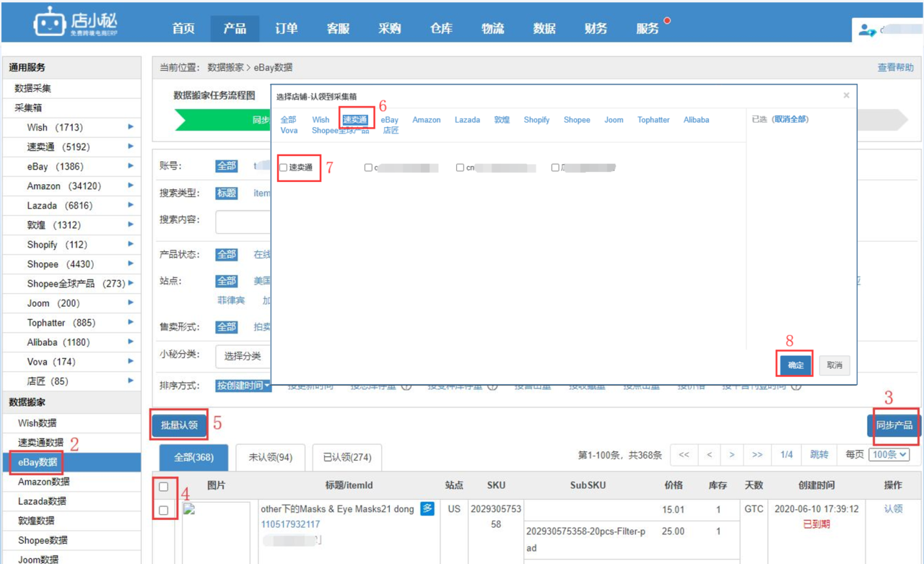Jump to last page with >> button
924x564 pixels.
point(757,455)
